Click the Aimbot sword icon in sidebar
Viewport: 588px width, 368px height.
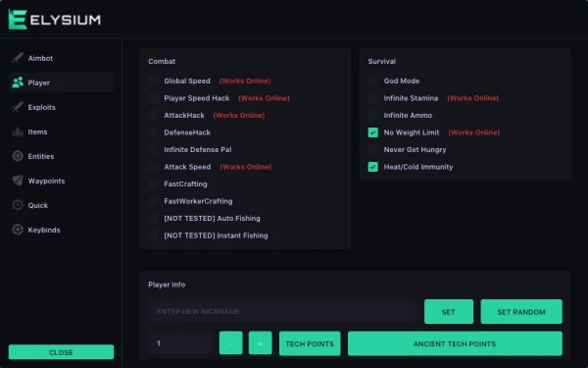18,58
